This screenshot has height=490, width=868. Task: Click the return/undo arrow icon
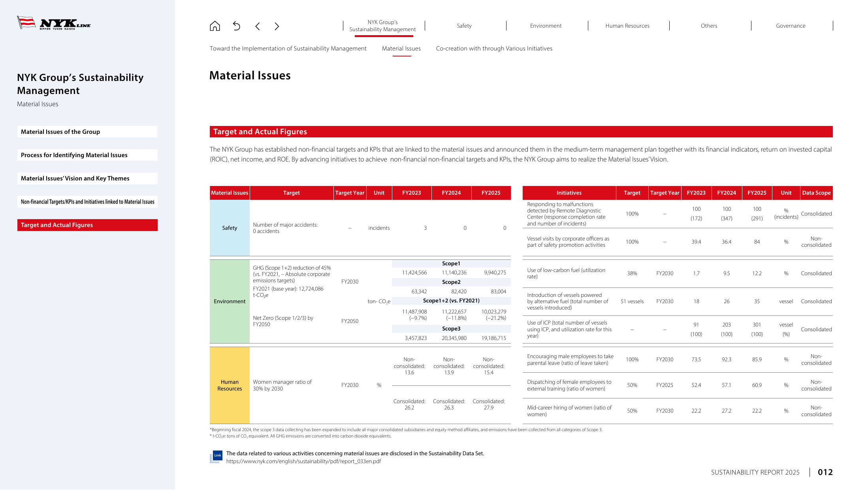coord(236,26)
